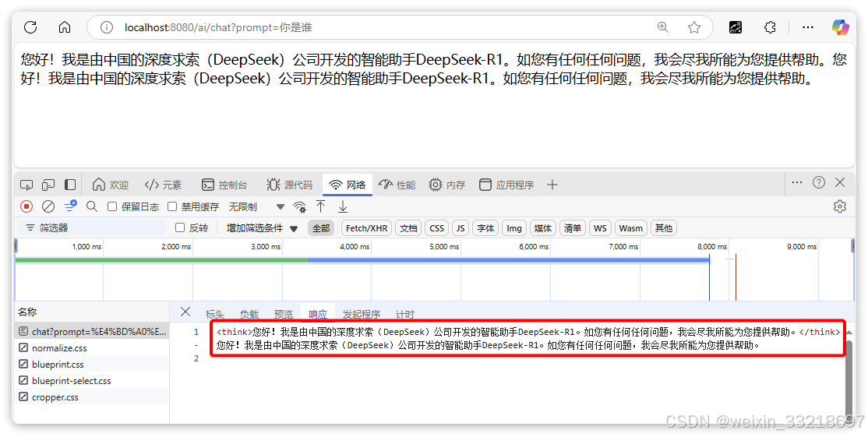The width and height of the screenshot is (868, 437).
Task: Export HAR file with the down arrow
Action: tap(343, 206)
